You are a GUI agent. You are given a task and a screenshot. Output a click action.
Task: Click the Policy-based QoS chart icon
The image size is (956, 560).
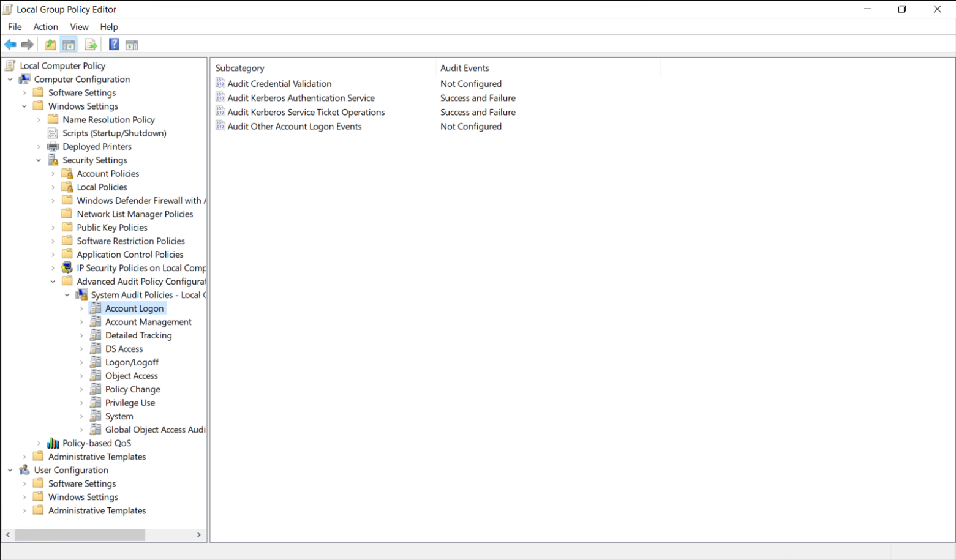click(x=53, y=443)
